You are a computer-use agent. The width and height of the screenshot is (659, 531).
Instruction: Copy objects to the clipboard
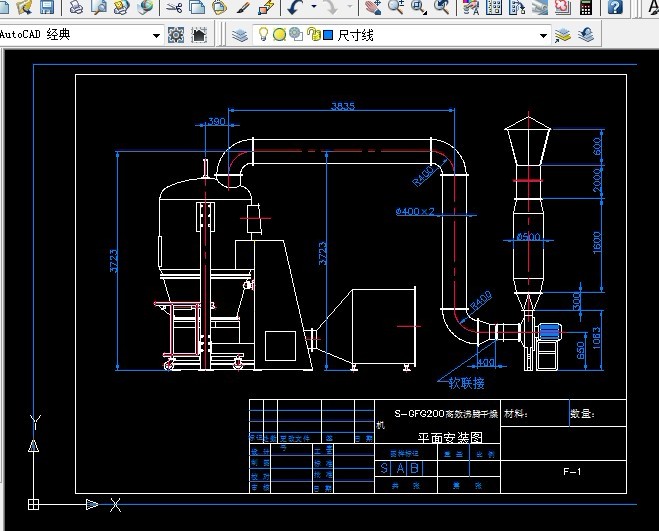(197, 7)
